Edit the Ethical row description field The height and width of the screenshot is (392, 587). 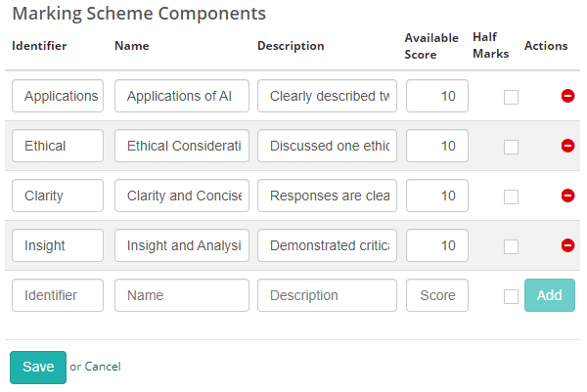point(327,146)
